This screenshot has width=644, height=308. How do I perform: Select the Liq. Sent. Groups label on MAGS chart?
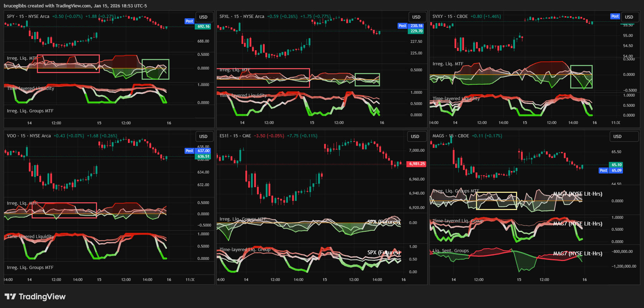coord(450,251)
